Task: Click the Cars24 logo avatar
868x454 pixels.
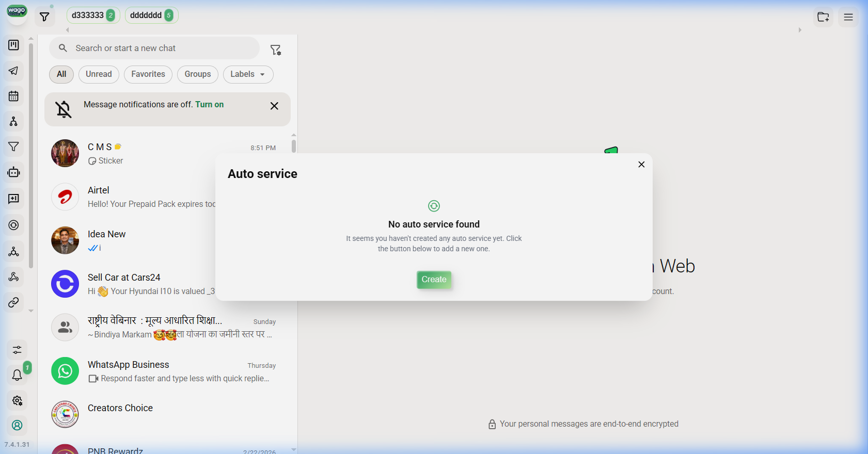Action: (x=65, y=284)
